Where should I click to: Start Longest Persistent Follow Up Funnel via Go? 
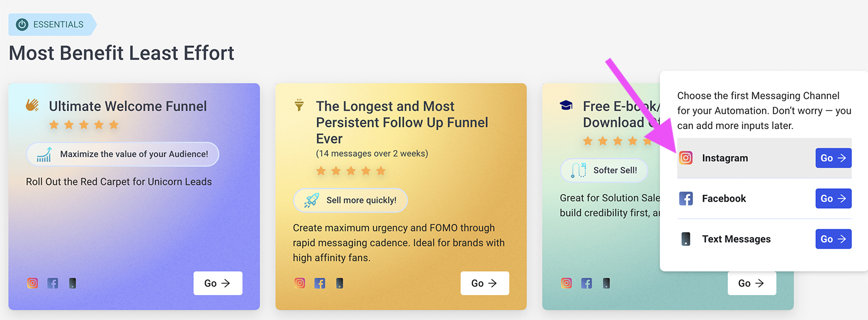[x=484, y=283]
